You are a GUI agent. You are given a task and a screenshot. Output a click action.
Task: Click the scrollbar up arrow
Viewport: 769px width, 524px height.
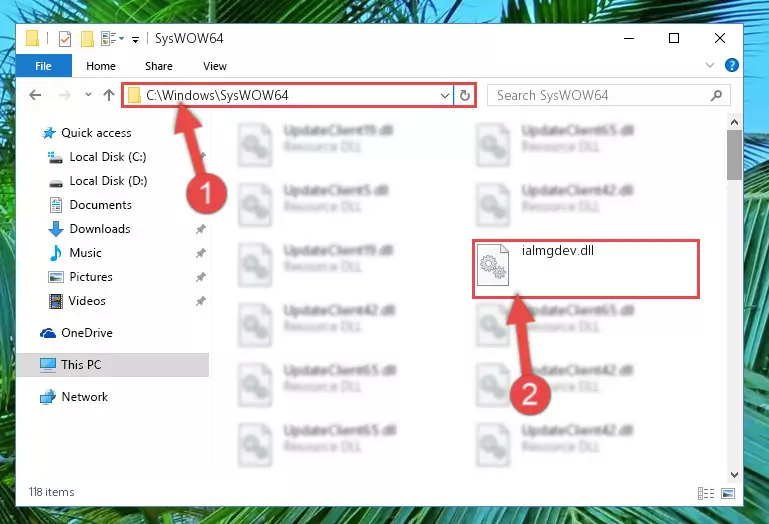click(734, 122)
